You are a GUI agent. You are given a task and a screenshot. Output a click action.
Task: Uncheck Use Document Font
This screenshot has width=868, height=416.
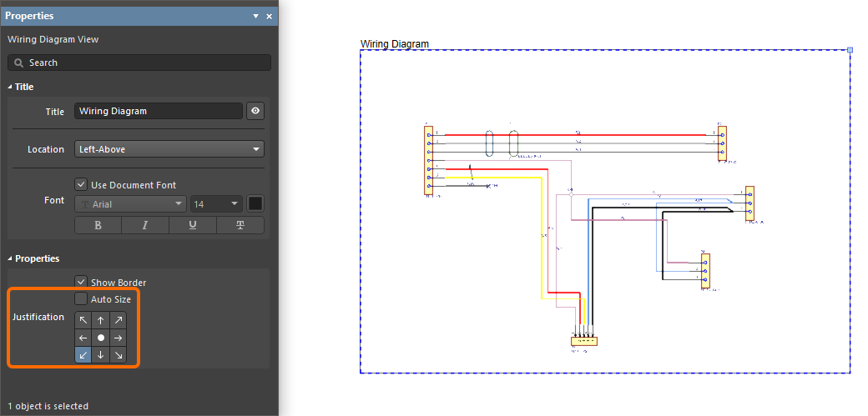pos(81,185)
